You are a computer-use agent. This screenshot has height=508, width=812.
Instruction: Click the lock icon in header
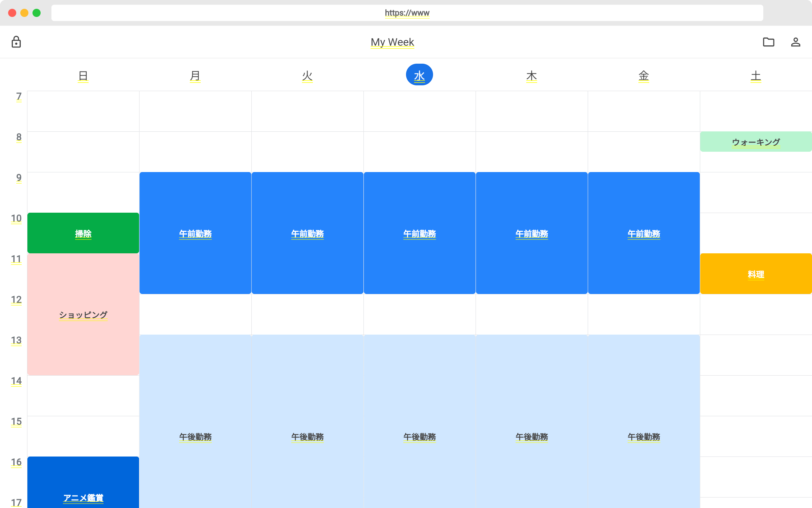16,42
